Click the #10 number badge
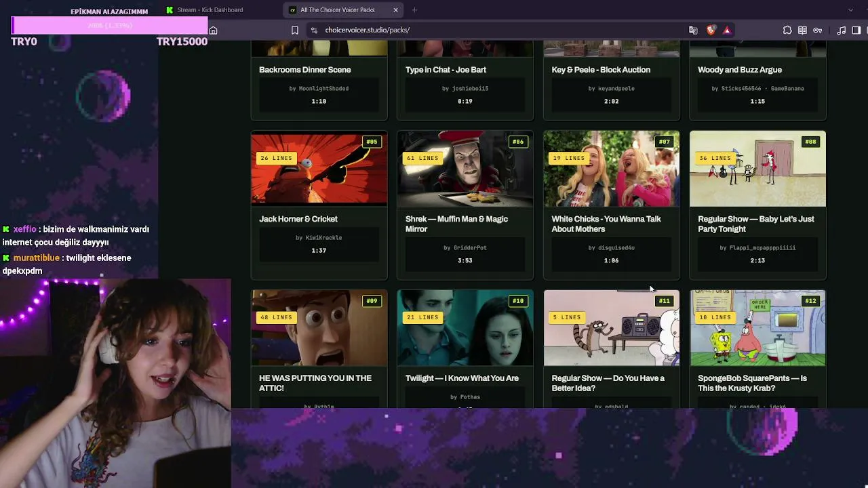 [x=518, y=301]
